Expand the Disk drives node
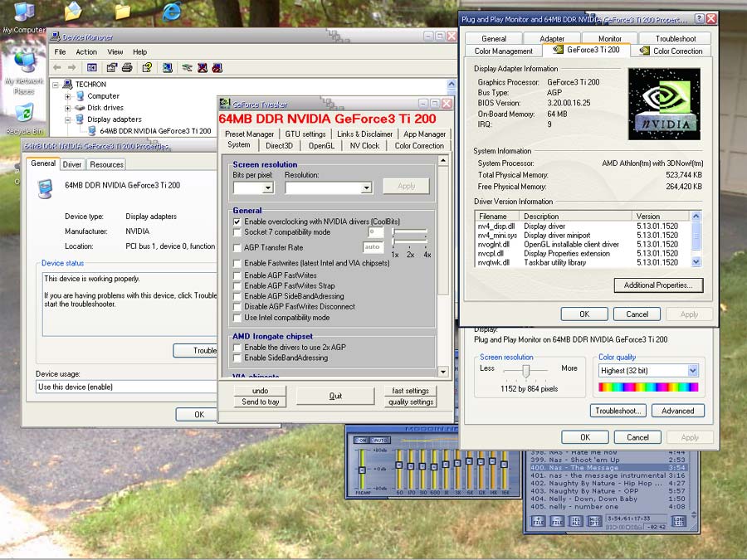The width and height of the screenshot is (747, 560). point(68,108)
